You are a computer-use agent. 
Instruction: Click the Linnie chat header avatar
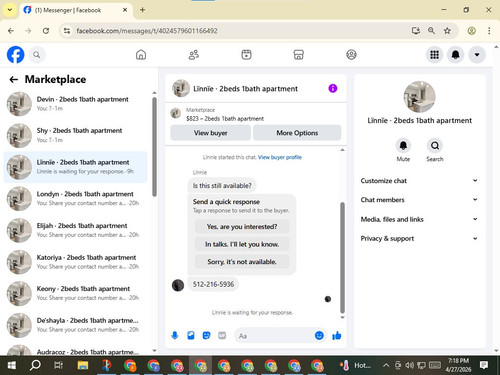[x=181, y=88]
